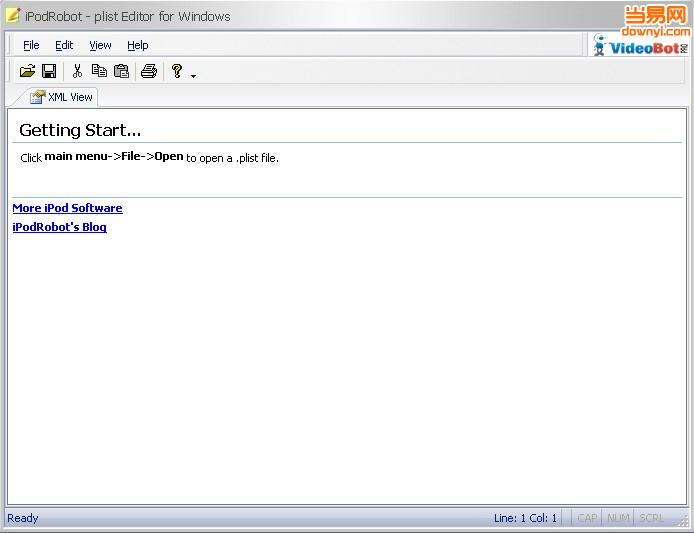Click the 'main menu->File->Open' instruction text
Viewport: 694px width, 533px height.
coord(114,156)
